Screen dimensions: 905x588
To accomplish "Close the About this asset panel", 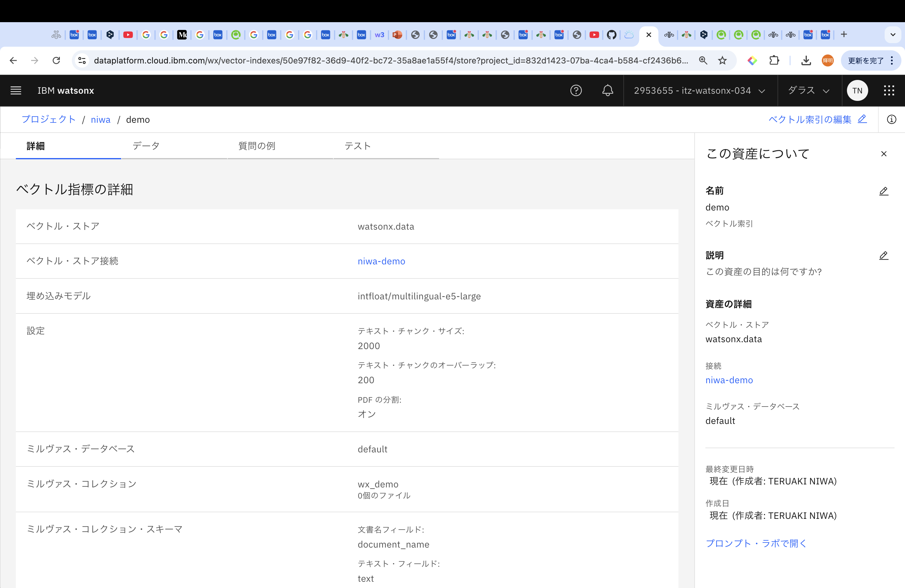I will click(883, 154).
